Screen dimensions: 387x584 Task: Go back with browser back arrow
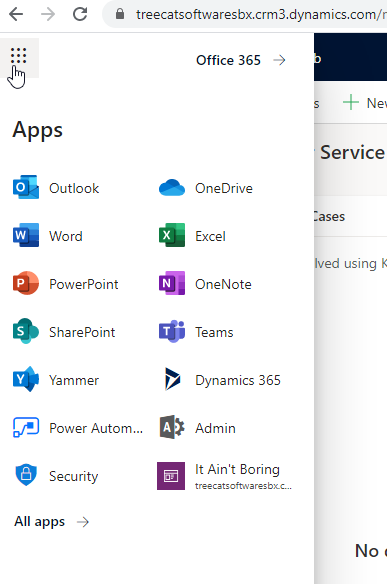click(16, 14)
